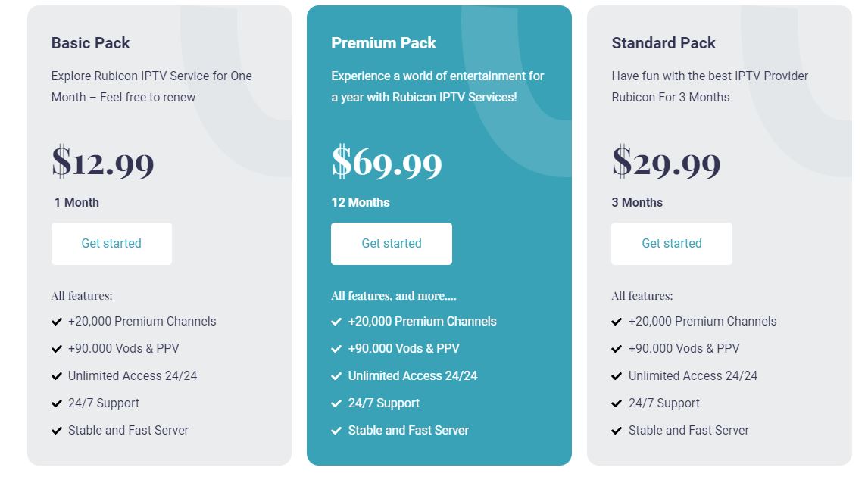This screenshot has height=486, width=868.
Task: Click the checkmark beside Basic Pack's Premium Channels
Action: pyautogui.click(x=56, y=321)
